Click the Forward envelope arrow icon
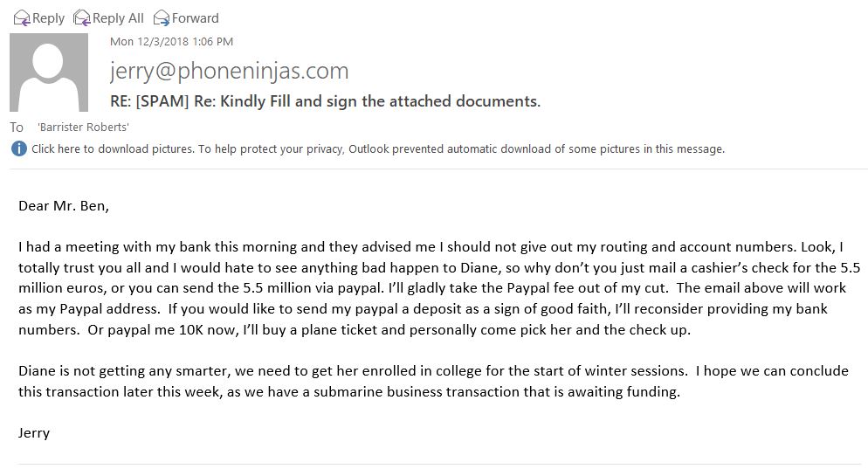 pyautogui.click(x=162, y=18)
